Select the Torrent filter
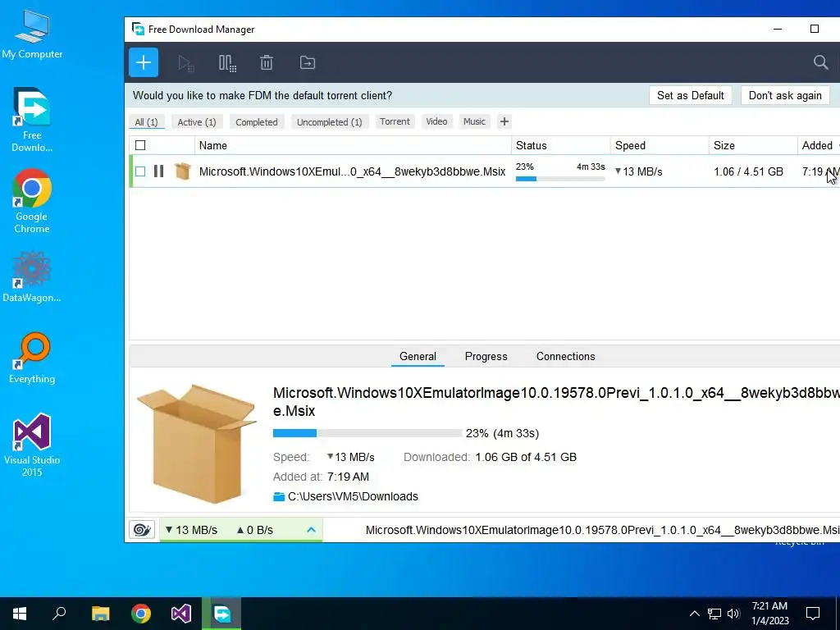The height and width of the screenshot is (630, 840). 395,121
